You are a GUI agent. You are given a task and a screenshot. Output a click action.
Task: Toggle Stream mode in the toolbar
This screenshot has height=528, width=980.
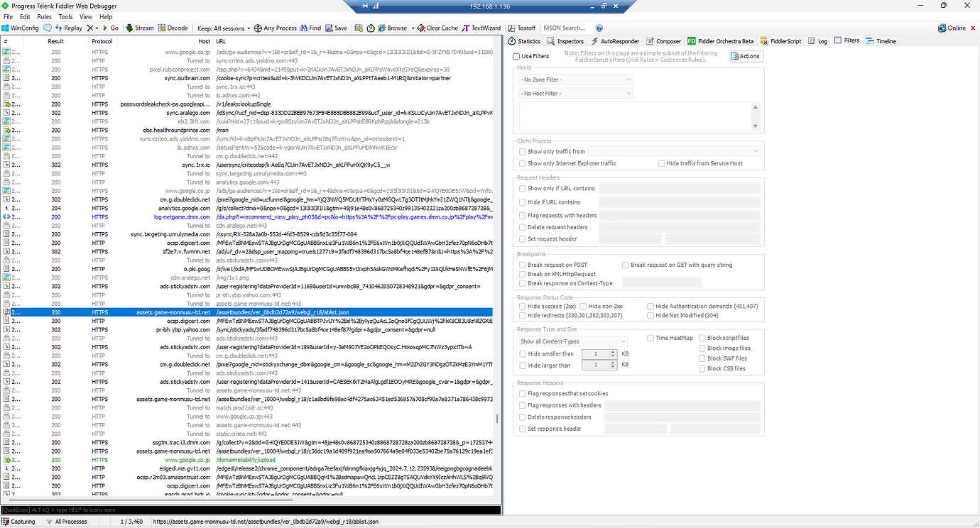(139, 28)
